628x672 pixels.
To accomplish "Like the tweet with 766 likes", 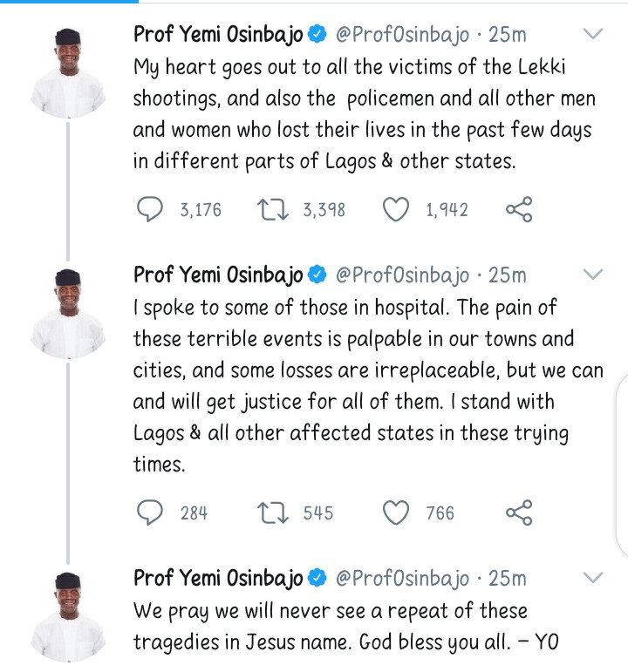I will point(397,512).
